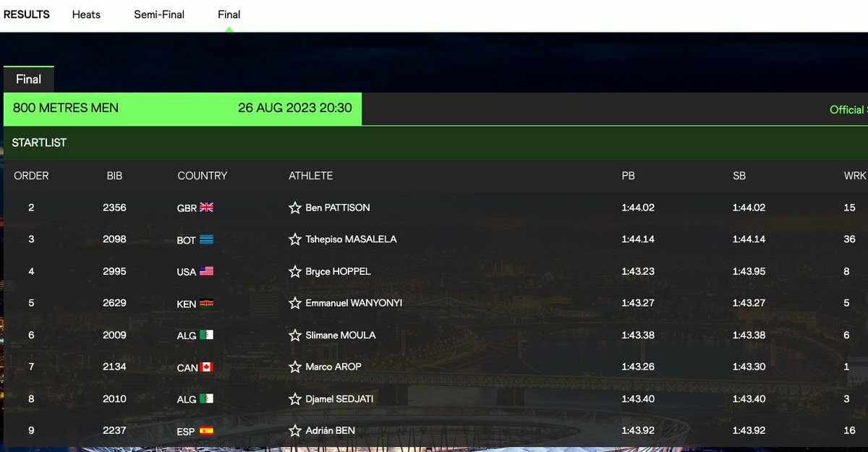Click the star next to Tshepiso MASALELA
The image size is (868, 452).
pyautogui.click(x=295, y=239)
